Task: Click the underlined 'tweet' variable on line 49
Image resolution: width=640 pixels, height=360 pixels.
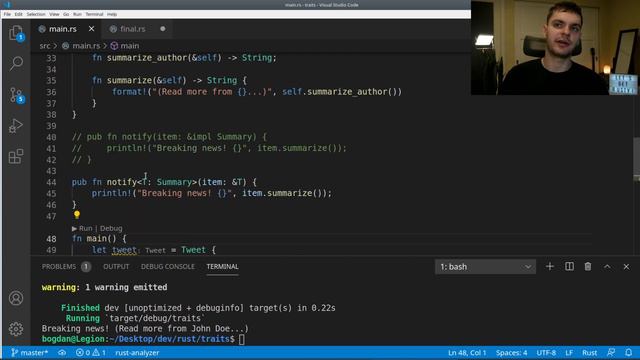Action: [x=124, y=250]
